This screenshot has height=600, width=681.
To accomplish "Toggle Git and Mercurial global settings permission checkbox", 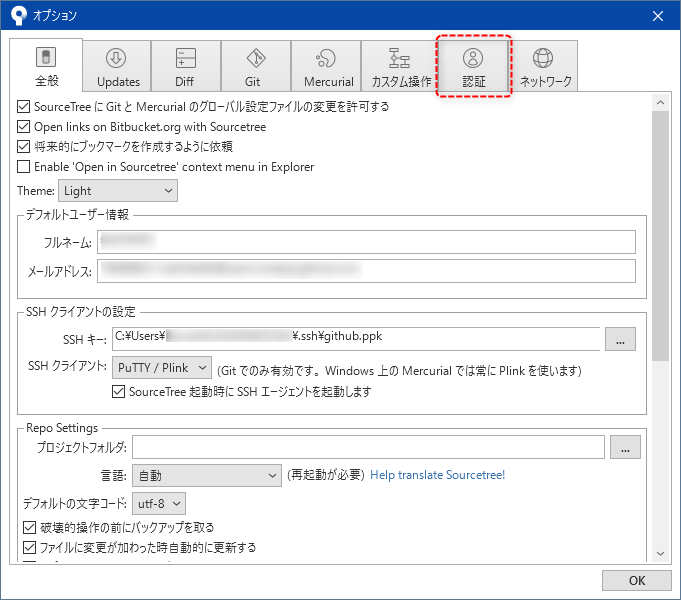I will click(x=23, y=106).
